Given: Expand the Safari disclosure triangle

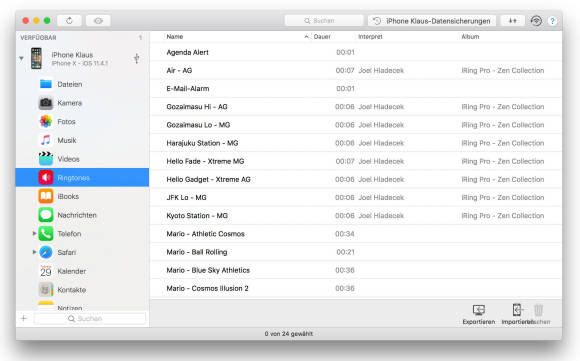Looking at the screenshot, I should [34, 252].
